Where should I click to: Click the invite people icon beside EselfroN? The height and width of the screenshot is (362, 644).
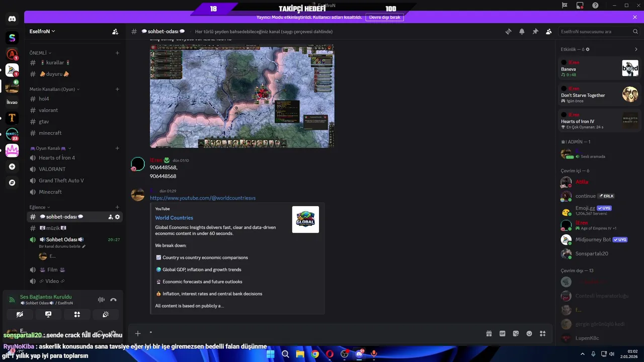[x=115, y=31]
